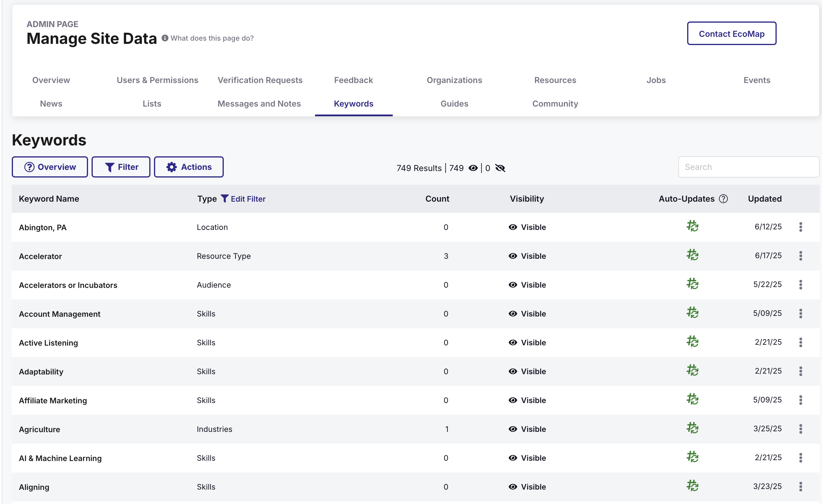This screenshot has width=822, height=504.
Task: Click the Edit Filter link in Type column
Action: tap(243, 199)
